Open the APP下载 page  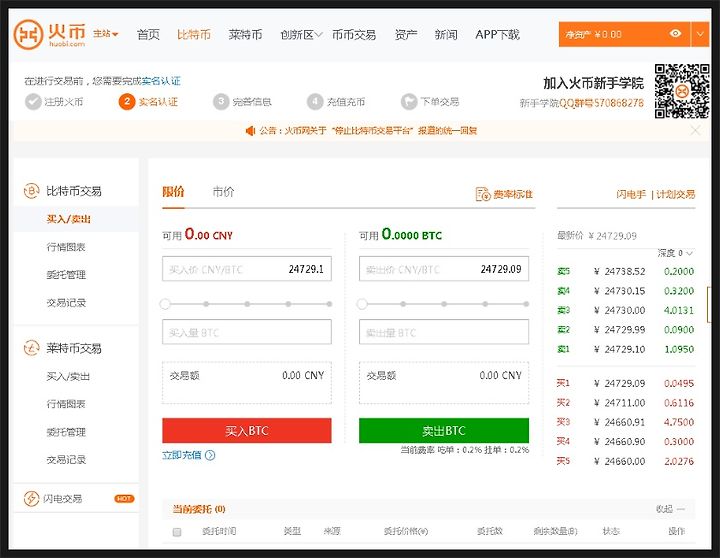(497, 34)
